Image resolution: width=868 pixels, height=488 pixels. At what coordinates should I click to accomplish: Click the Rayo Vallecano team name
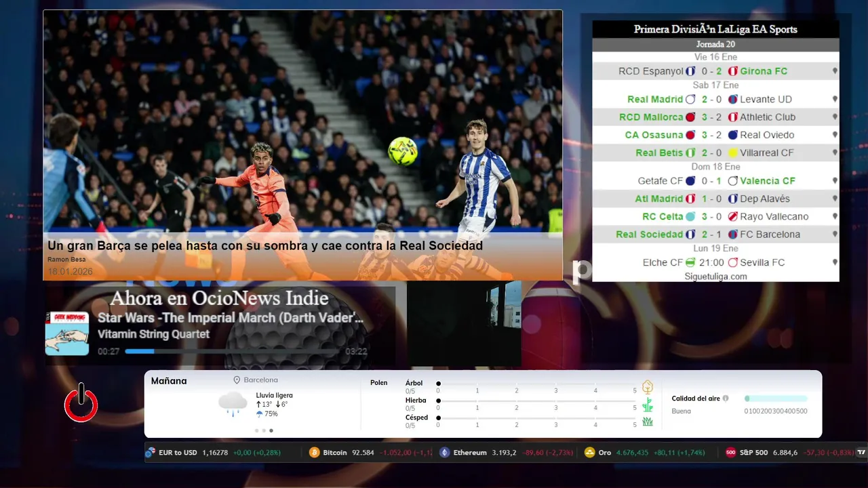pyautogui.click(x=774, y=217)
